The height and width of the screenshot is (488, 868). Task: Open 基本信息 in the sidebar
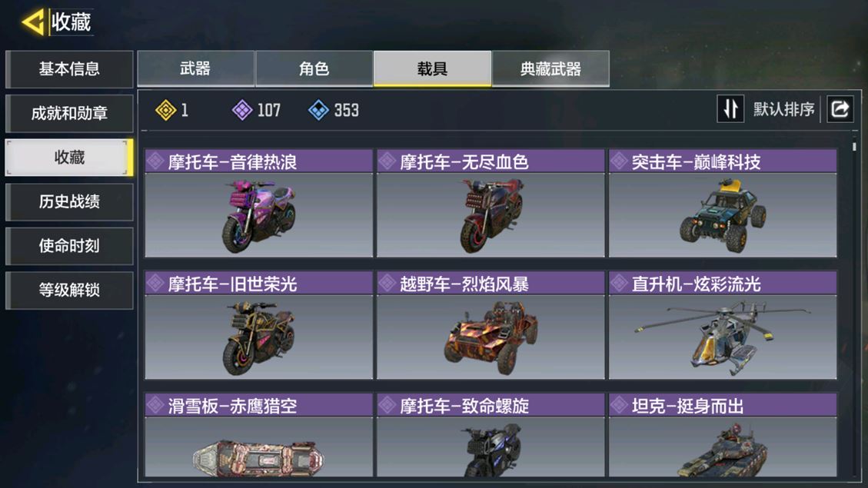coord(69,69)
